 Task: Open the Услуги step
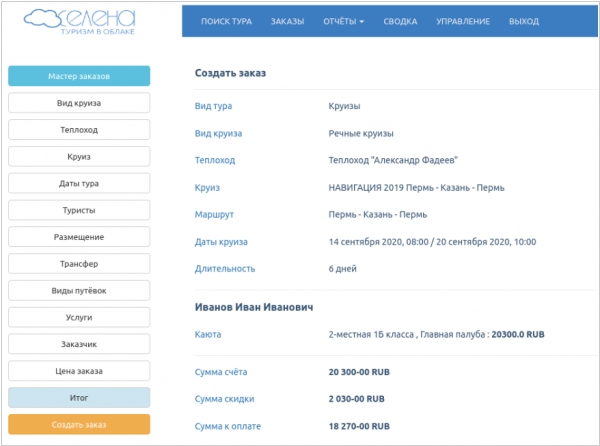coord(79,317)
